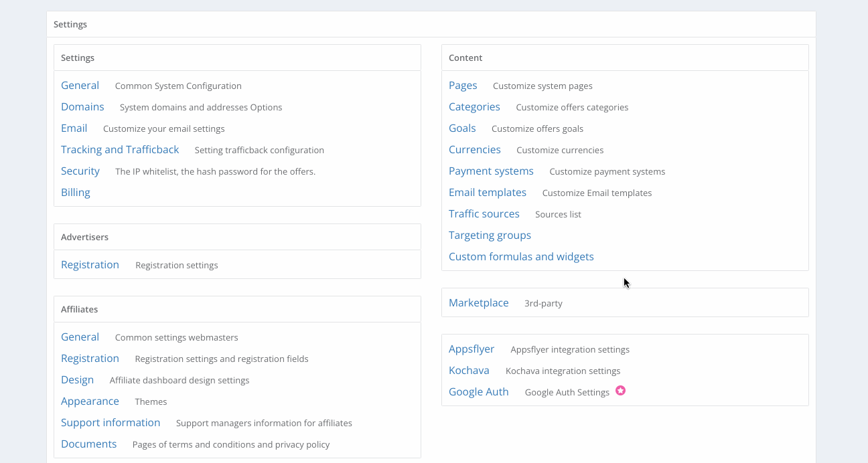Open Tracking and Trafficback settings

120,150
